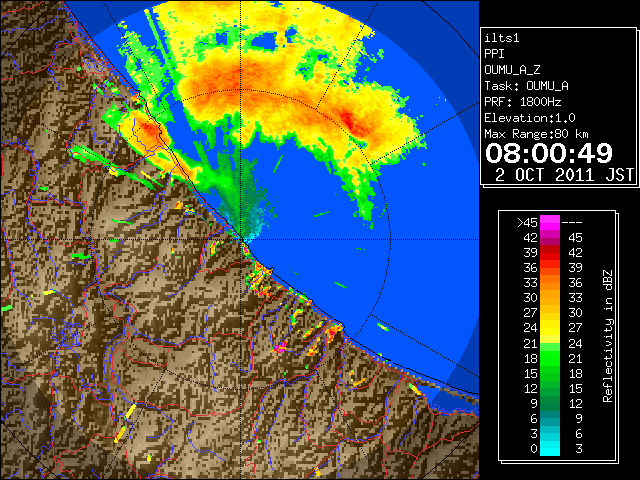Pick the yellow 24 to 27 dBZ band
Screen dimensions: 640x480
(x=550, y=328)
